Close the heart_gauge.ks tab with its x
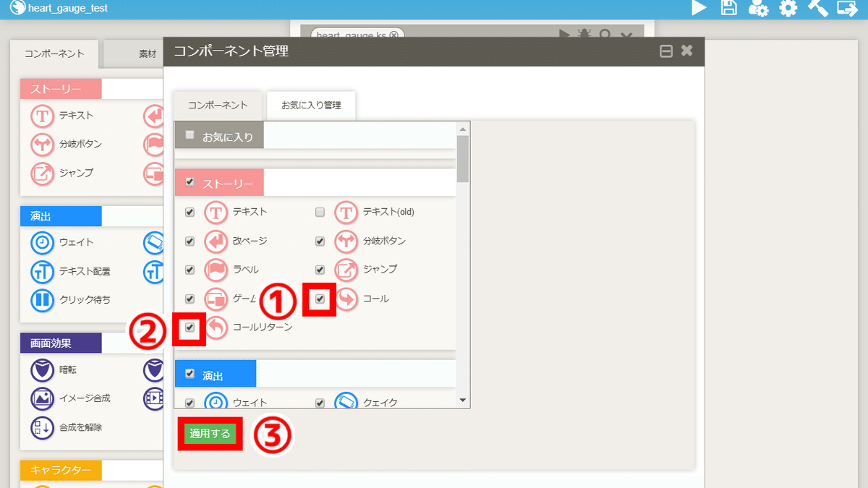This screenshot has height=488, width=868. (393, 35)
